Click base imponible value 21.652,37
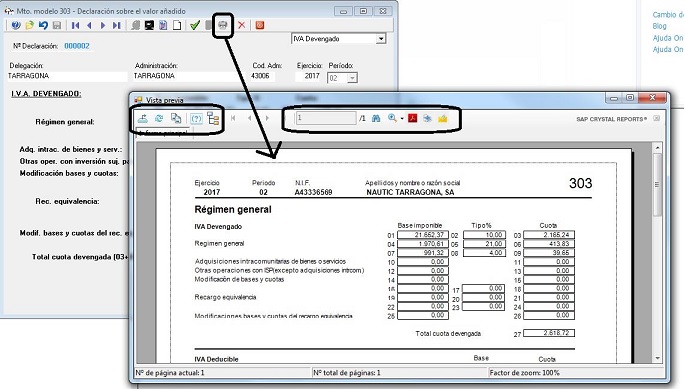 click(423, 235)
